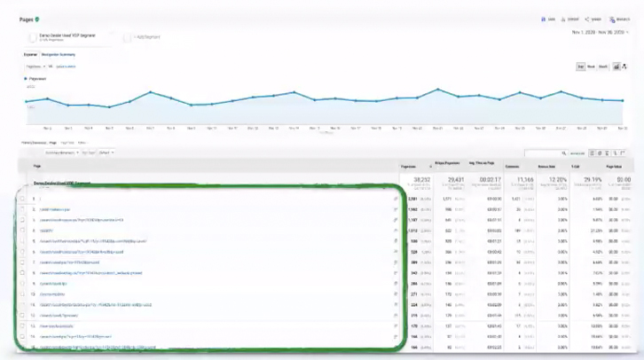This screenshot has height=360, width=644.
Task: Click the Export report icon
Action: tap(563, 20)
